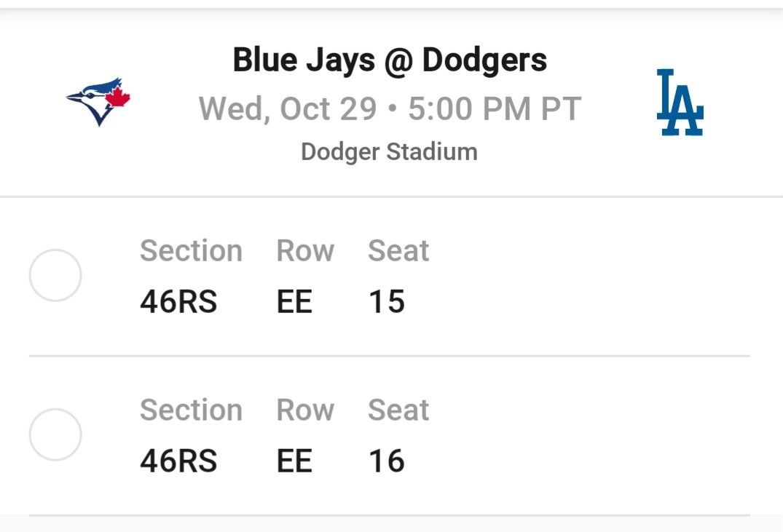Image resolution: width=783 pixels, height=532 pixels.
Task: Click the Row label above EE
Action: tap(305, 250)
